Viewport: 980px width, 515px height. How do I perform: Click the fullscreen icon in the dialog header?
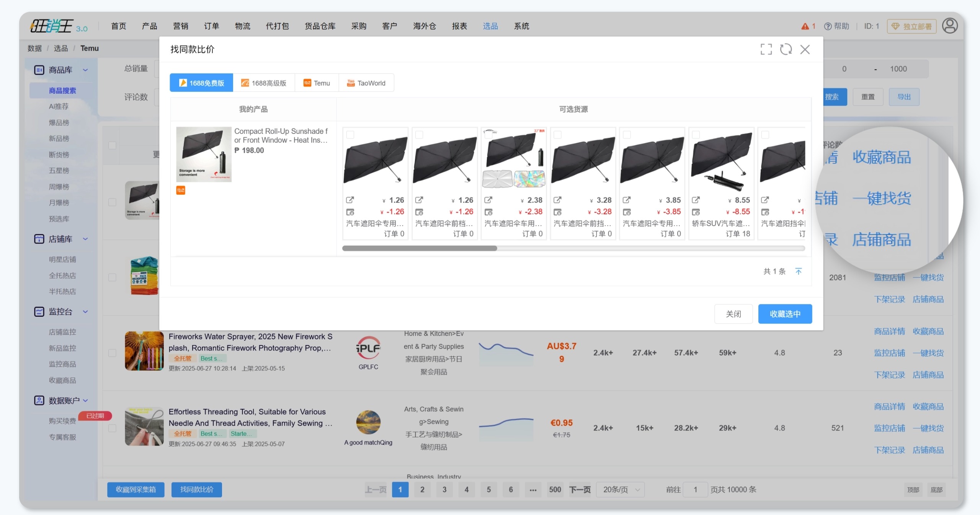pos(766,49)
